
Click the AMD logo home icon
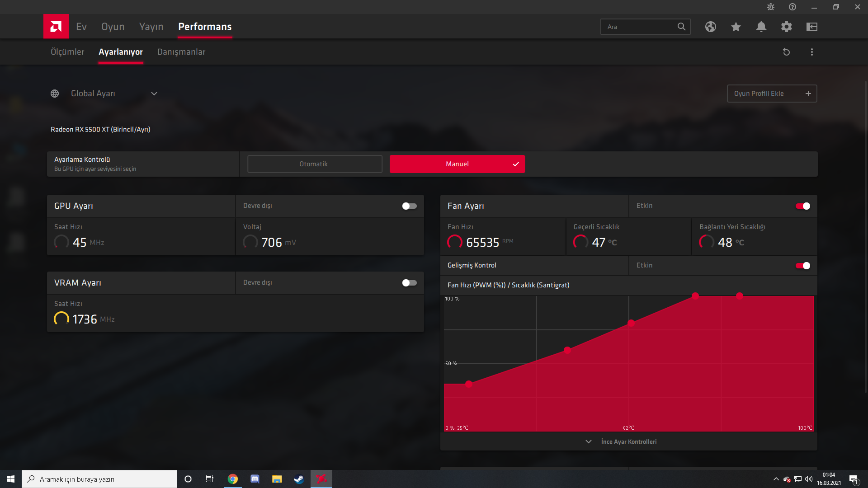56,27
